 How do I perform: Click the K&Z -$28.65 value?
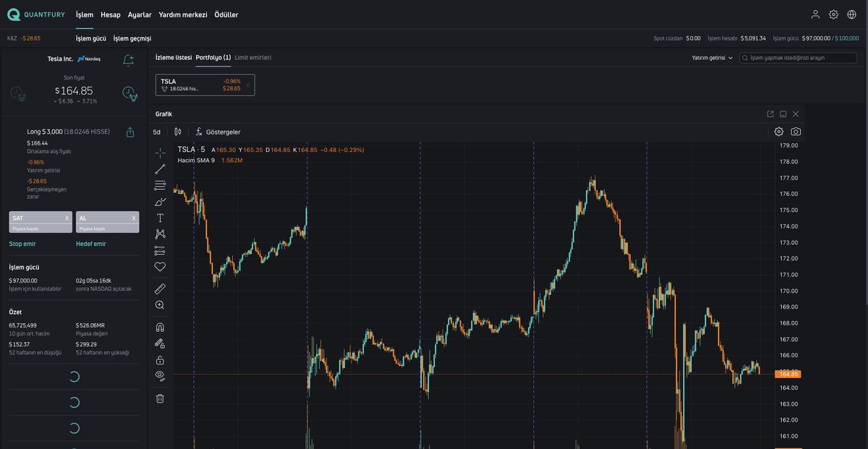31,38
